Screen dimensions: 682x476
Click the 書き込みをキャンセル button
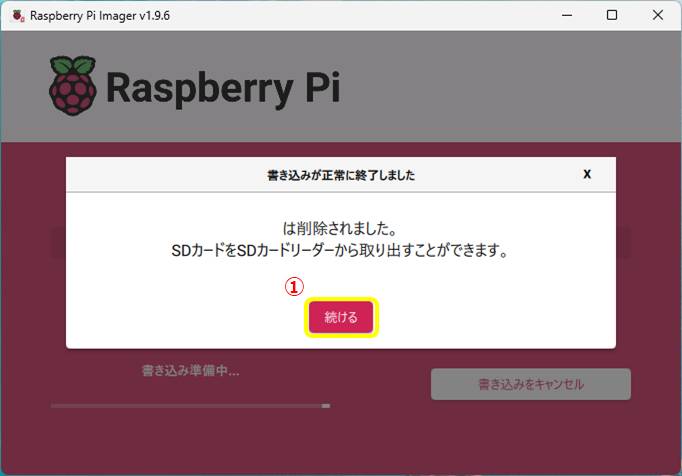tap(531, 384)
